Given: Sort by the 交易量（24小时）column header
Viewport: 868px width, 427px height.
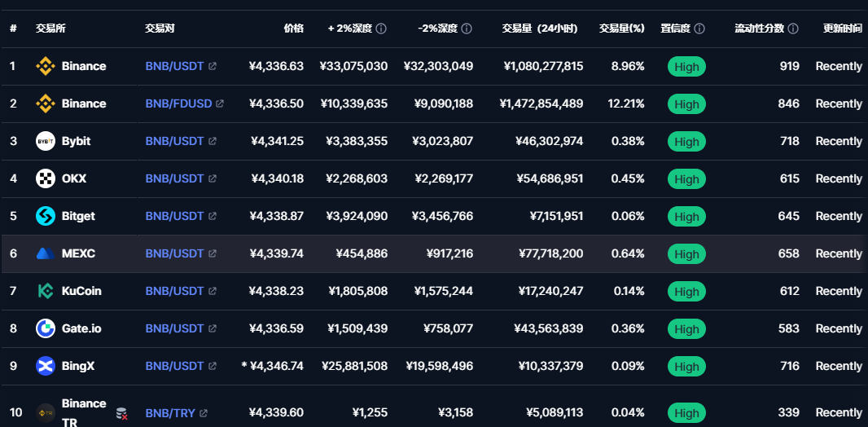Looking at the screenshot, I should coord(539,29).
